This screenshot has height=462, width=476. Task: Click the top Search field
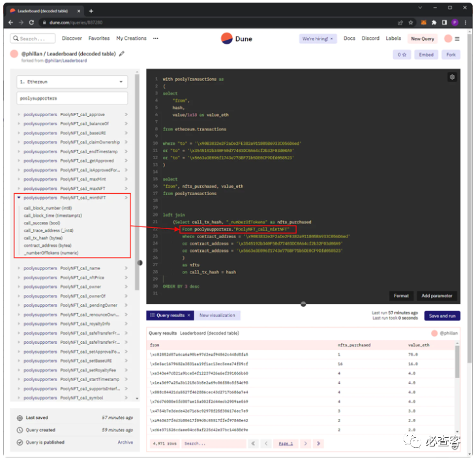(x=33, y=38)
